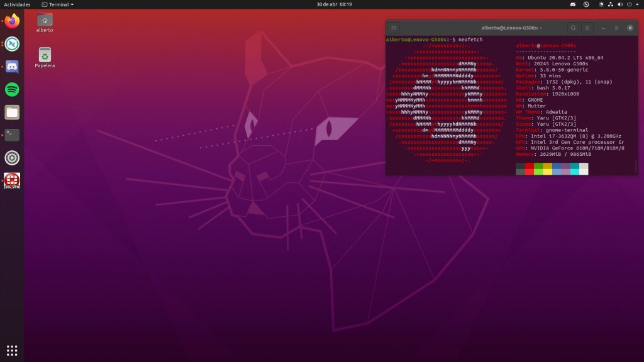This screenshot has height=362, width=644.
Task: Select the Papelera trash desktop icon
Action: (x=45, y=57)
